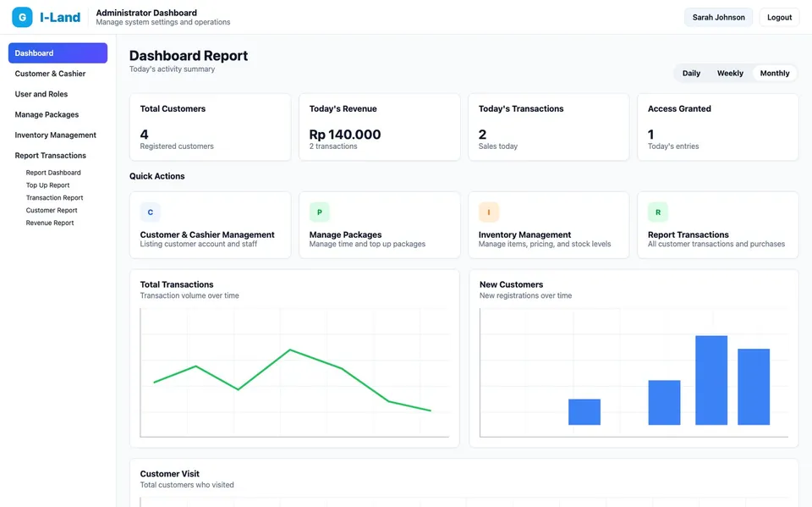Click the green R icon for Report Transactions
This screenshot has height=507, width=812.
coord(658,212)
